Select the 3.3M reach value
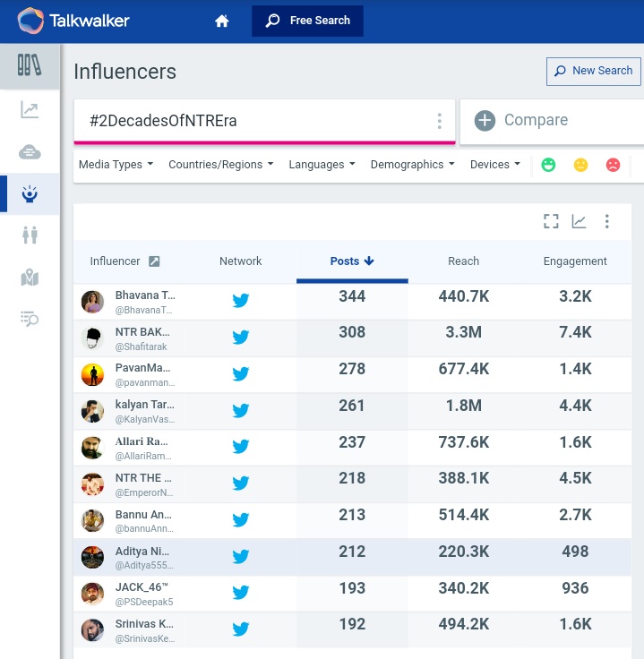 (463, 332)
